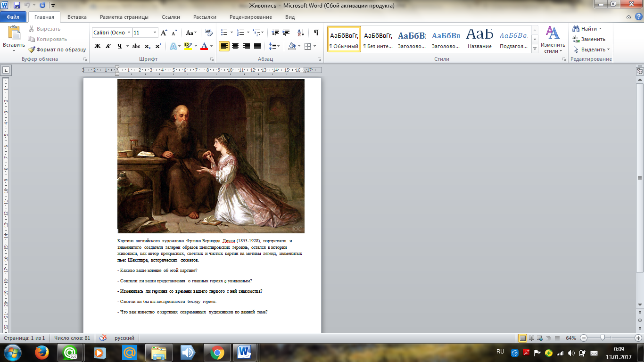Click the Format Painter brush icon
This screenshot has width=644, height=362.
pyautogui.click(x=32, y=49)
